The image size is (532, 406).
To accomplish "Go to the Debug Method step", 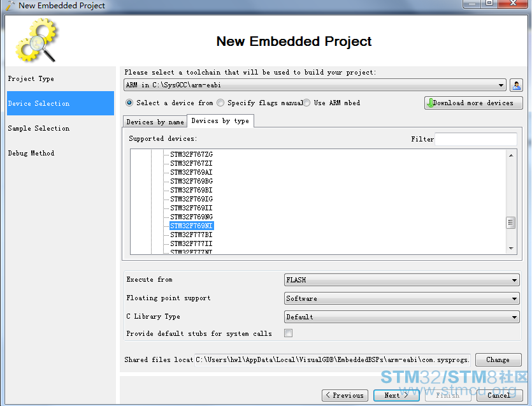I will tap(61, 153).
